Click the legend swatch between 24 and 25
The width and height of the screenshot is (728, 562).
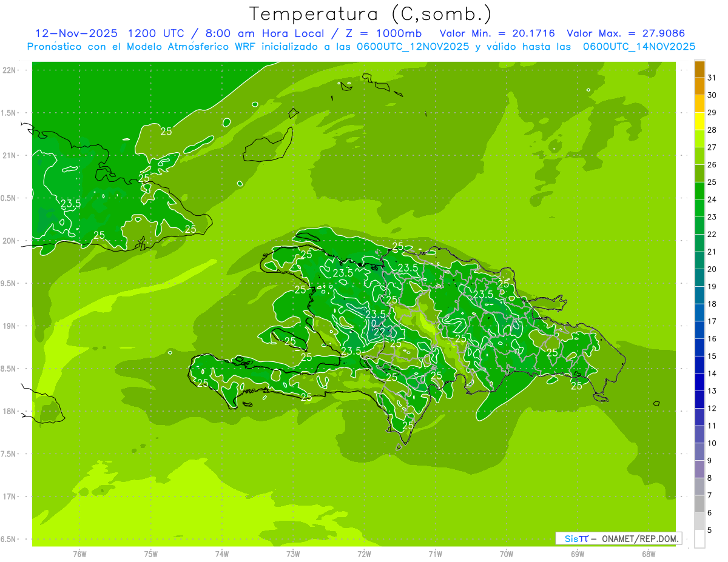pos(699,191)
